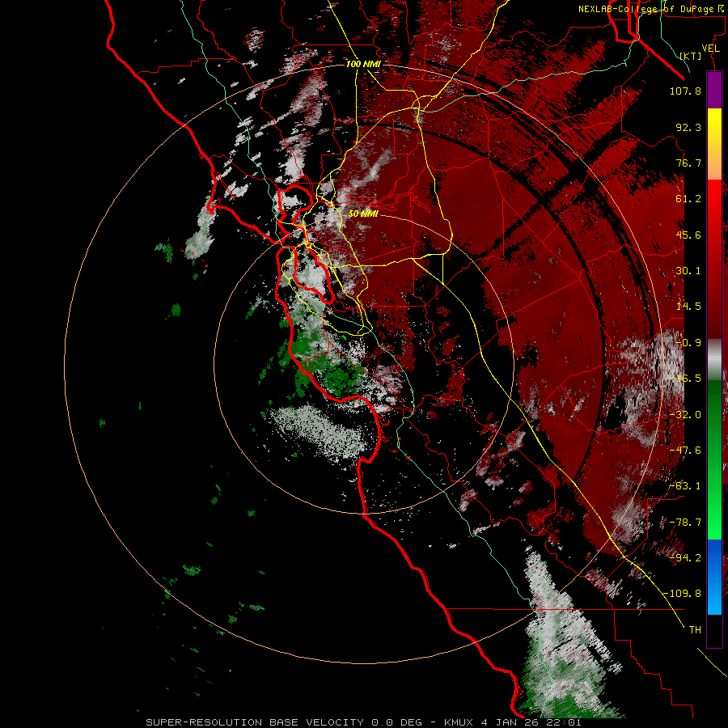Viewport: 728px width, 728px height.
Task: Select the 107.8 legend value
Action: pos(685,91)
